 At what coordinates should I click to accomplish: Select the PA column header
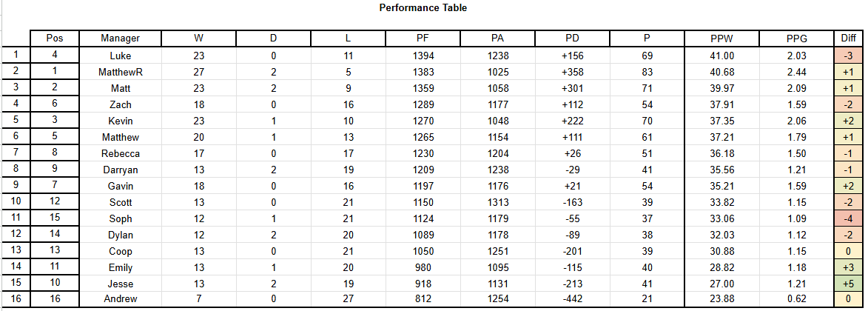click(x=498, y=39)
